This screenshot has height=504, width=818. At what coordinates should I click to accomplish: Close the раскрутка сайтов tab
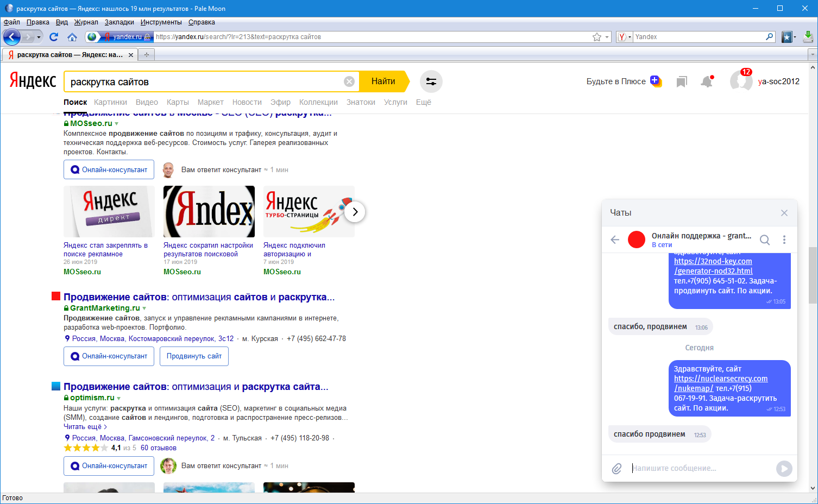(x=130, y=55)
